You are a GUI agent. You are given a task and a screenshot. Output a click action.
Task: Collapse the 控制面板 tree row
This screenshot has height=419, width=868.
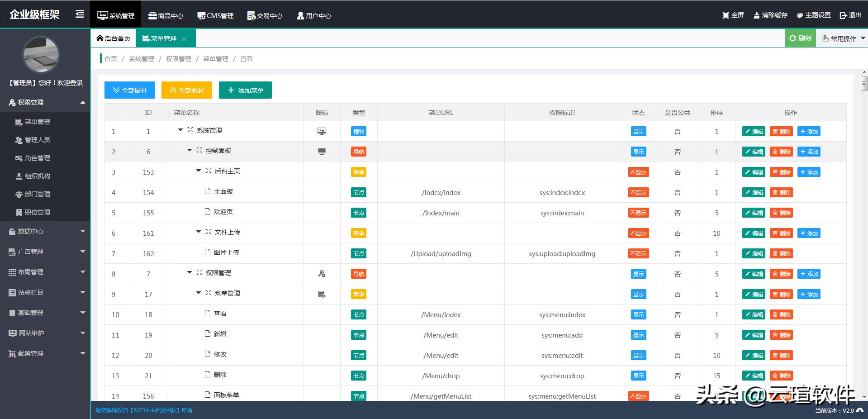[190, 151]
